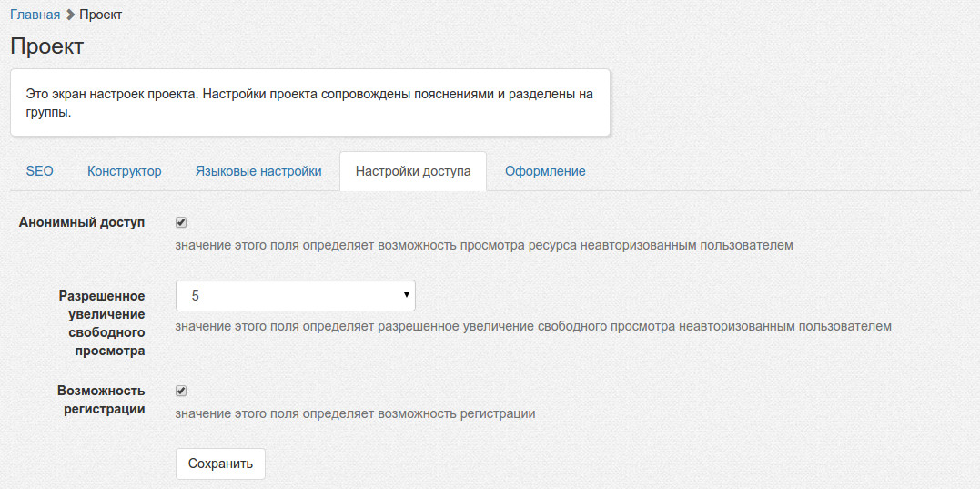Select the Настройки доступа tab
The width and height of the screenshot is (980, 489).
(x=413, y=171)
